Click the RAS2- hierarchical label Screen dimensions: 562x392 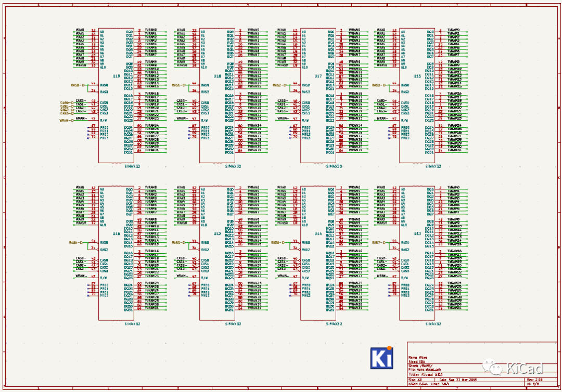(279, 85)
